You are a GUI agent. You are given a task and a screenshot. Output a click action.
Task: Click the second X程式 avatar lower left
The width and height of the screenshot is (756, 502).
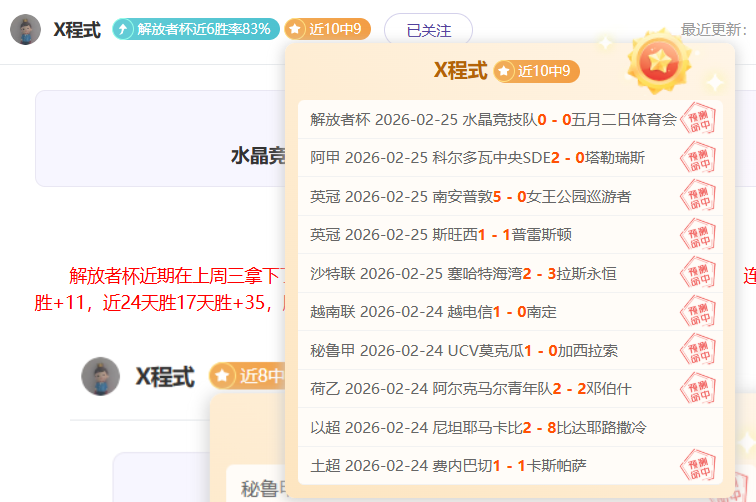[x=100, y=376]
